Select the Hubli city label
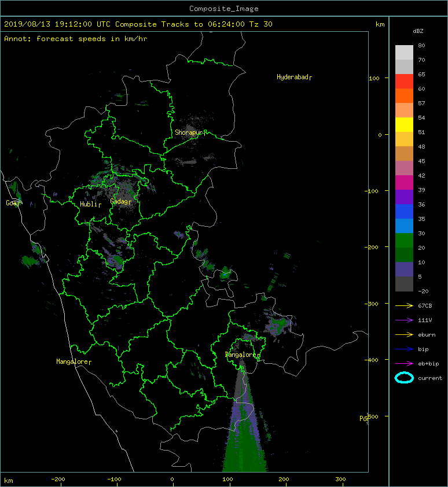Viewport: 448px width, 487px height. click(90, 204)
